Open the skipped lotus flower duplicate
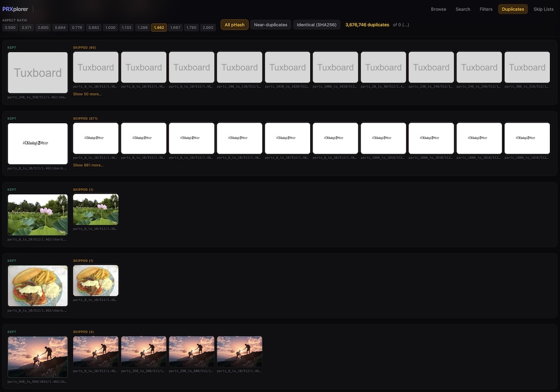Viewport: 560px width, 392px height. pos(96,209)
